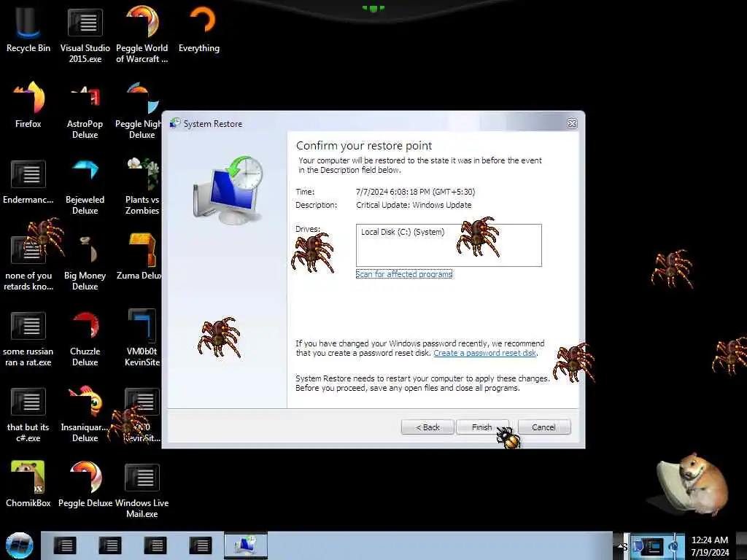Select the Everything desktop shortcut

[199, 28]
